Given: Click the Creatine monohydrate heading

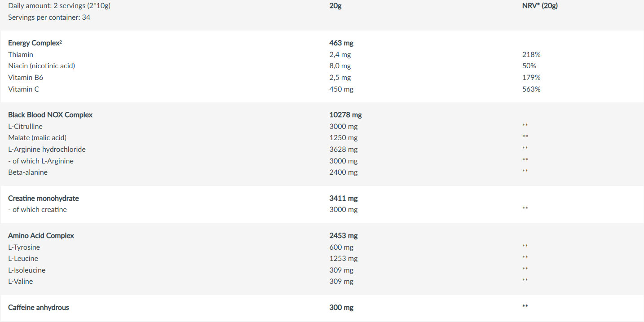Looking at the screenshot, I should point(44,198).
